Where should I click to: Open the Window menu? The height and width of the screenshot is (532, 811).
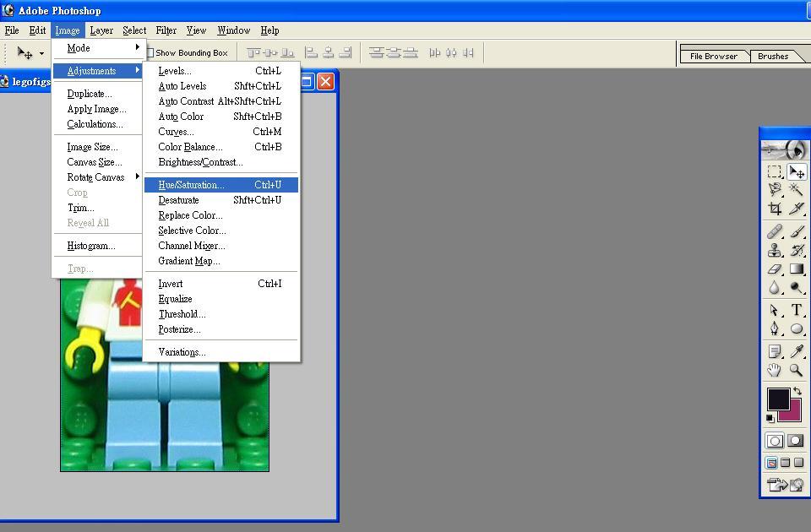click(x=234, y=30)
